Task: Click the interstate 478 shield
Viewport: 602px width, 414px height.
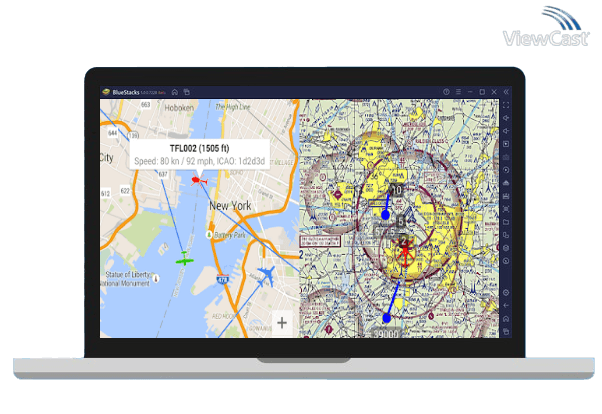Action: pos(222,279)
